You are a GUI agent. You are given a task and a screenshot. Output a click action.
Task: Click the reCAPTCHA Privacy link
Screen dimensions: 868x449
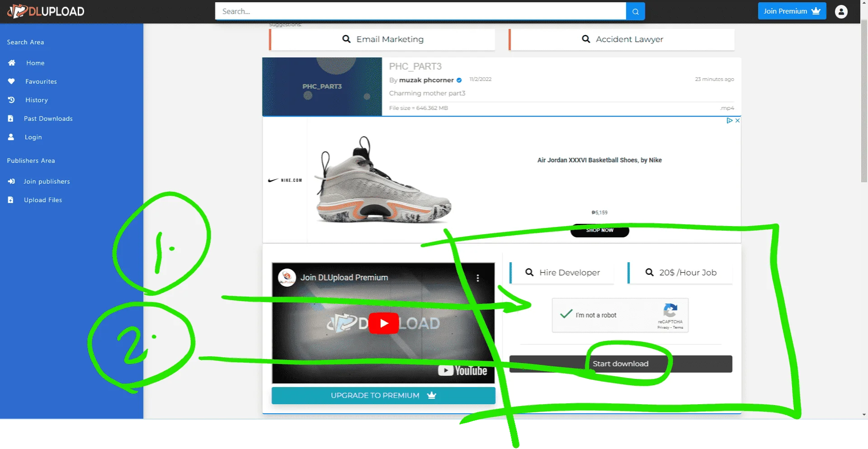tap(663, 327)
